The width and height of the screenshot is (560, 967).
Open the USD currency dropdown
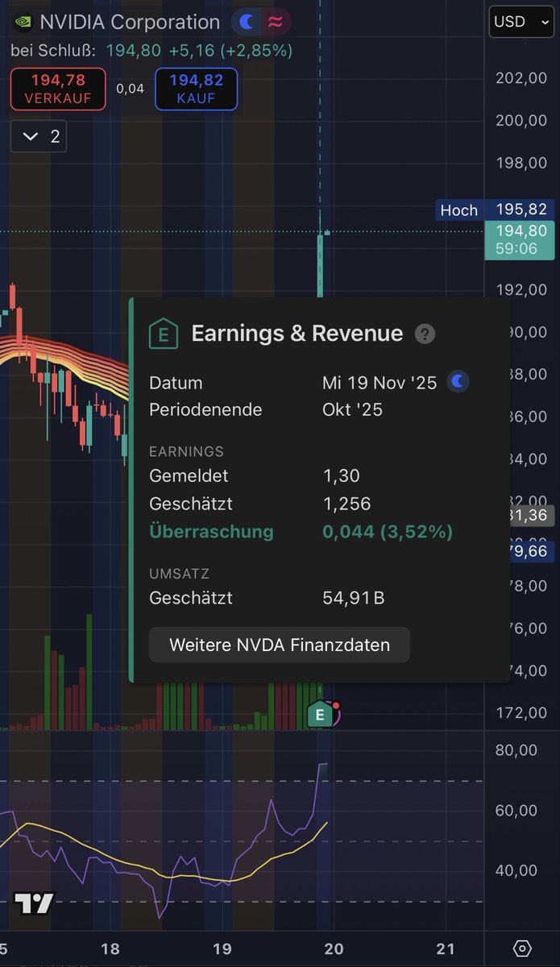[x=521, y=22]
